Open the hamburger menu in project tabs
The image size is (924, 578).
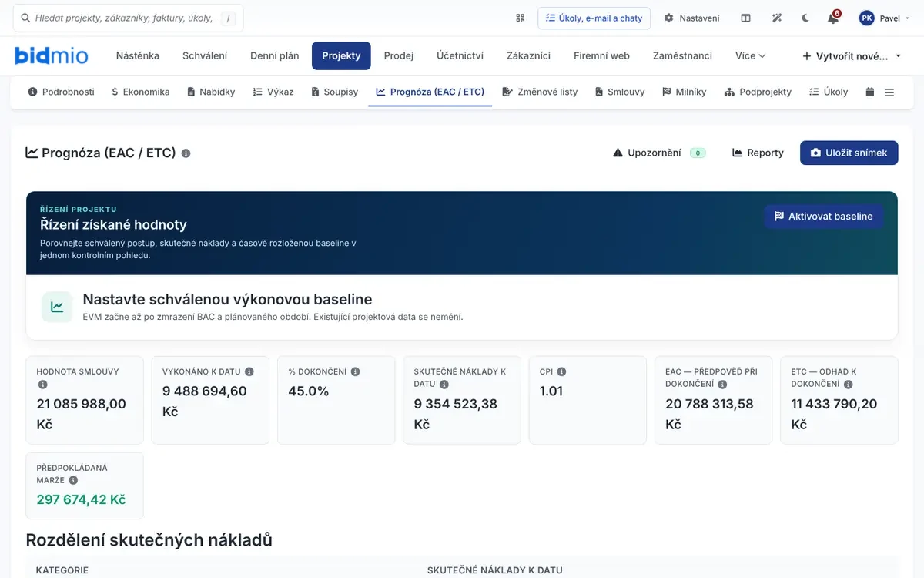tap(889, 92)
